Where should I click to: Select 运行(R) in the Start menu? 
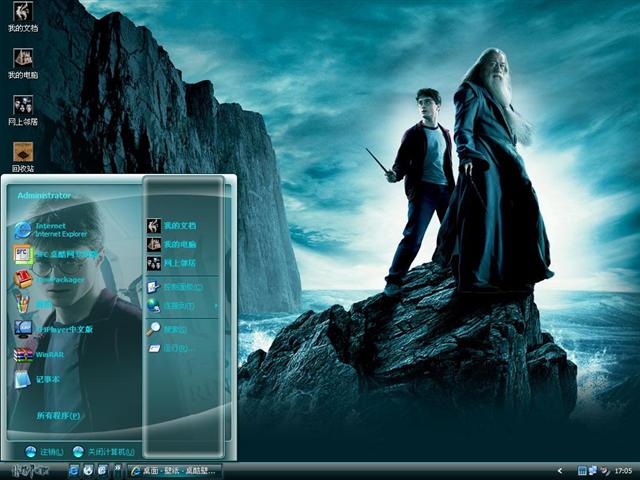pos(175,349)
